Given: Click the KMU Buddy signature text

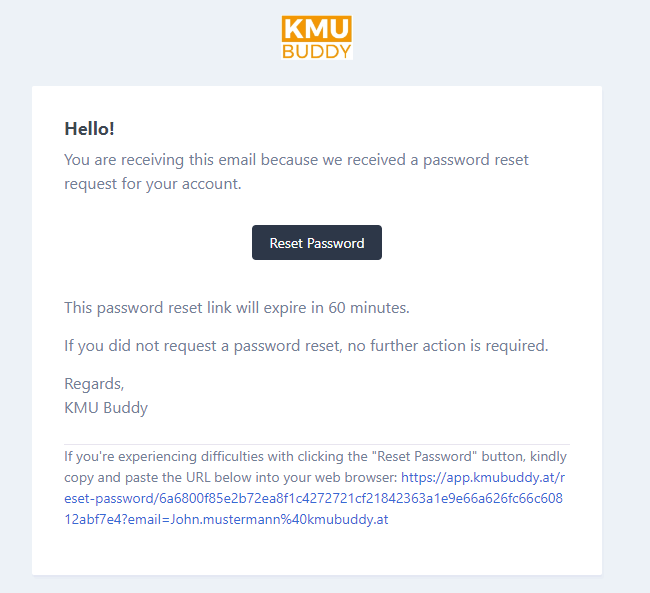Looking at the screenshot, I should 106,408.
